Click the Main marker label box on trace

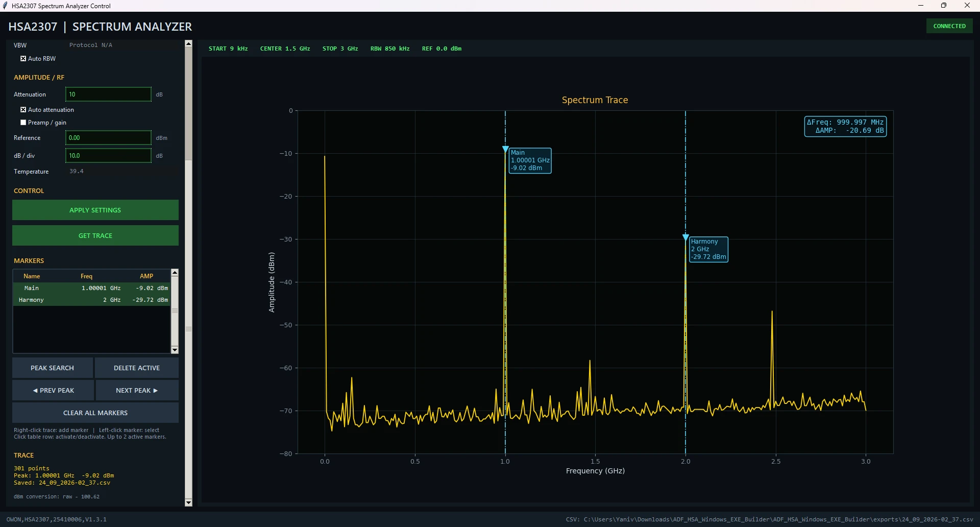[530, 160]
